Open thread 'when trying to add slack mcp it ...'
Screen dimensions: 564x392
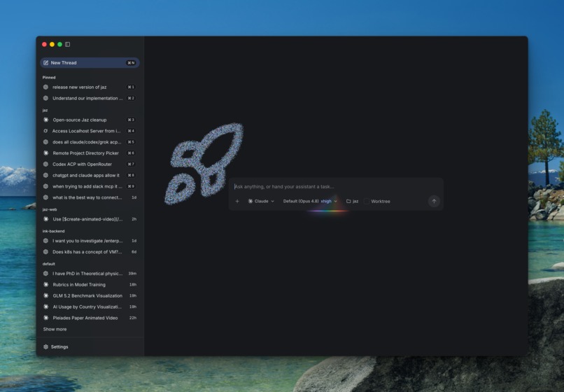click(90, 186)
